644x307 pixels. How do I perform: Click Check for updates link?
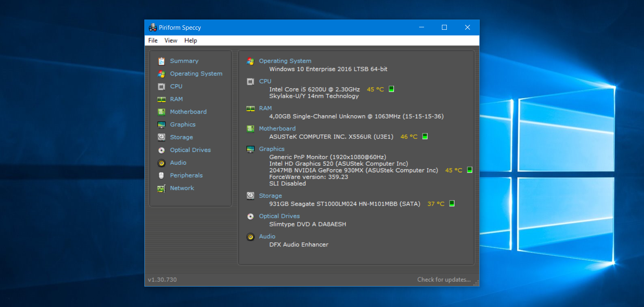click(444, 280)
